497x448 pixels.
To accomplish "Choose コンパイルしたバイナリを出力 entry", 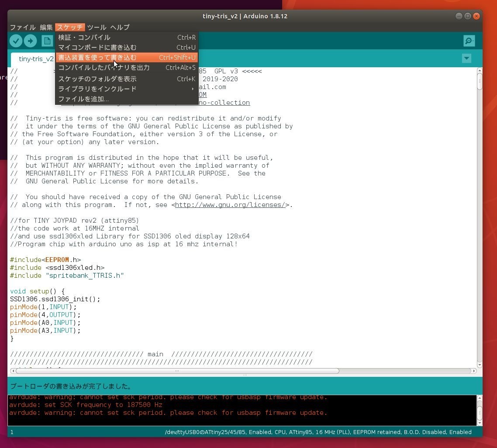I will pyautogui.click(x=127, y=68).
